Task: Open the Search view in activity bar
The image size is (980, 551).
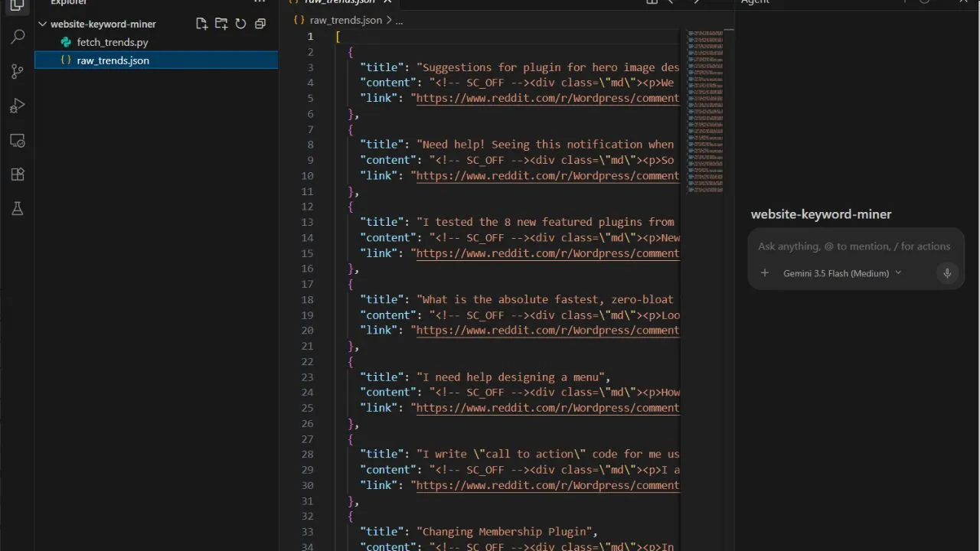Action: point(17,37)
